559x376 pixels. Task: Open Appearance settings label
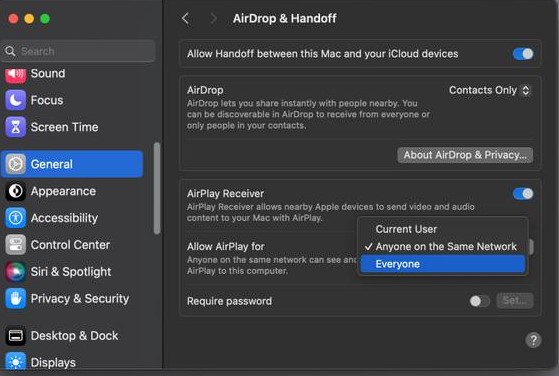pyautogui.click(x=63, y=191)
